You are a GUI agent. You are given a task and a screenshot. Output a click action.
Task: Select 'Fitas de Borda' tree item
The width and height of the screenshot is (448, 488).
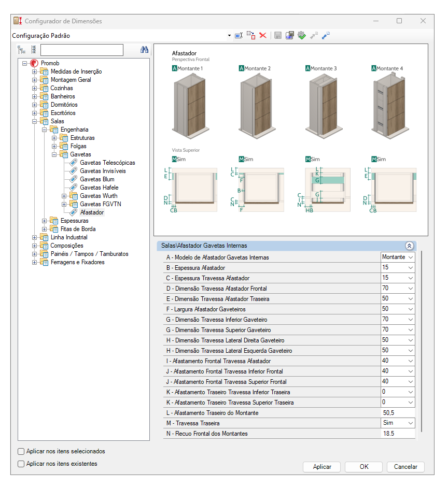point(78,229)
